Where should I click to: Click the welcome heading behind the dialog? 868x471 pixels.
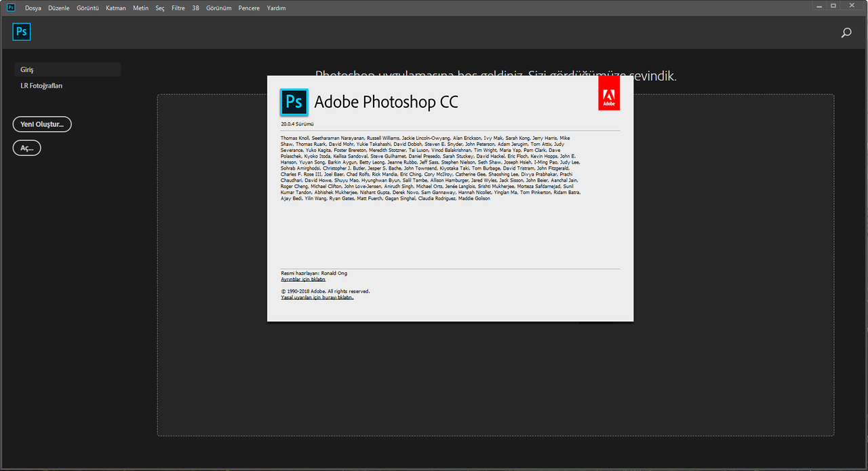(496, 75)
